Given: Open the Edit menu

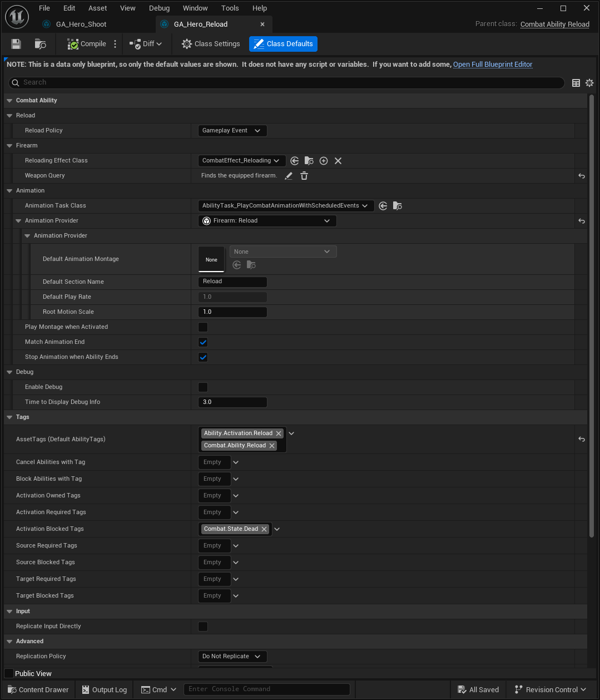Looking at the screenshot, I should tap(70, 8).
